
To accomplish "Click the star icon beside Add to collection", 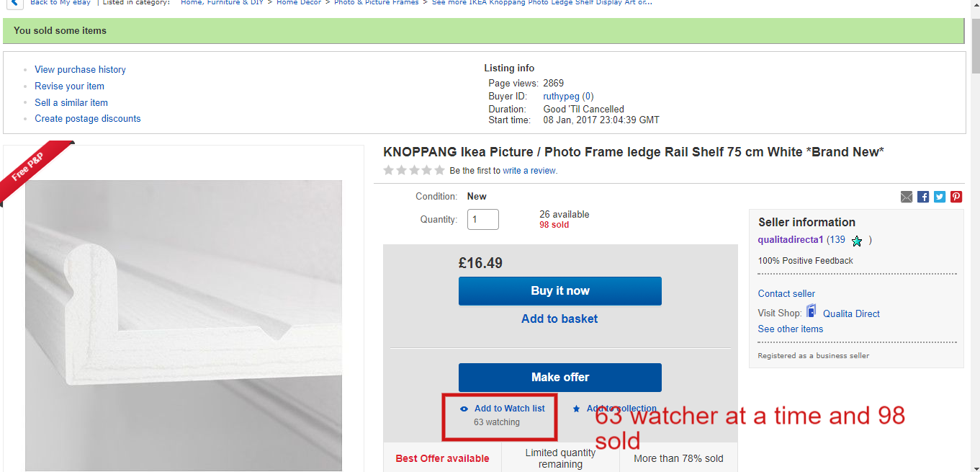I will coord(575,408).
